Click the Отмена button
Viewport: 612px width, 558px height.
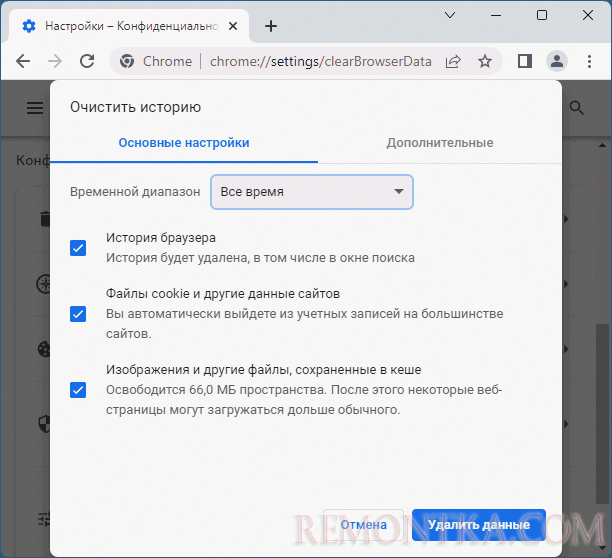tap(363, 525)
